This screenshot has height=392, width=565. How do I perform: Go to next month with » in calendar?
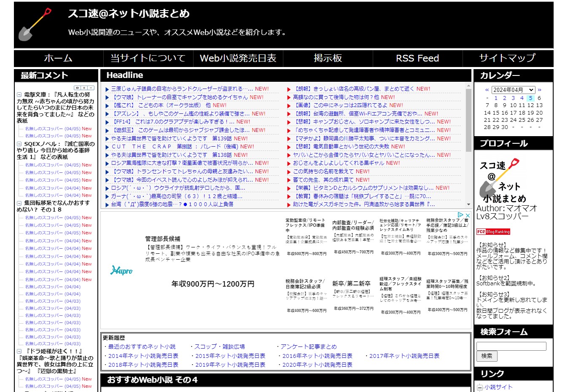pyautogui.click(x=539, y=90)
